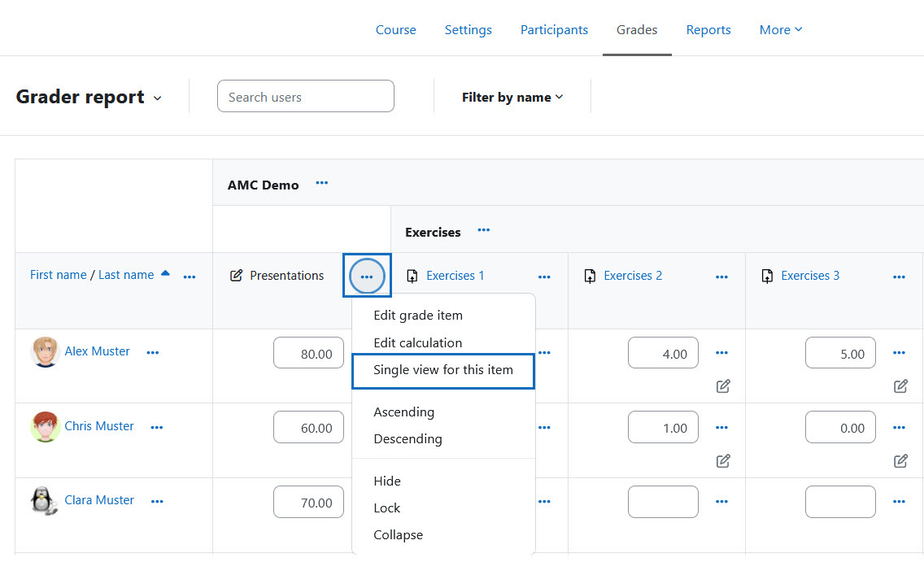Sort by First name link
This screenshot has width=924, height=562.
(59, 275)
